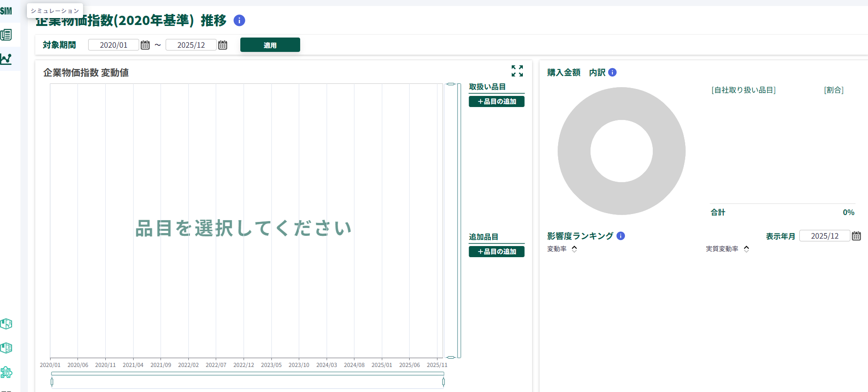Add item under 追加品目
The image size is (868, 392).
click(496, 252)
